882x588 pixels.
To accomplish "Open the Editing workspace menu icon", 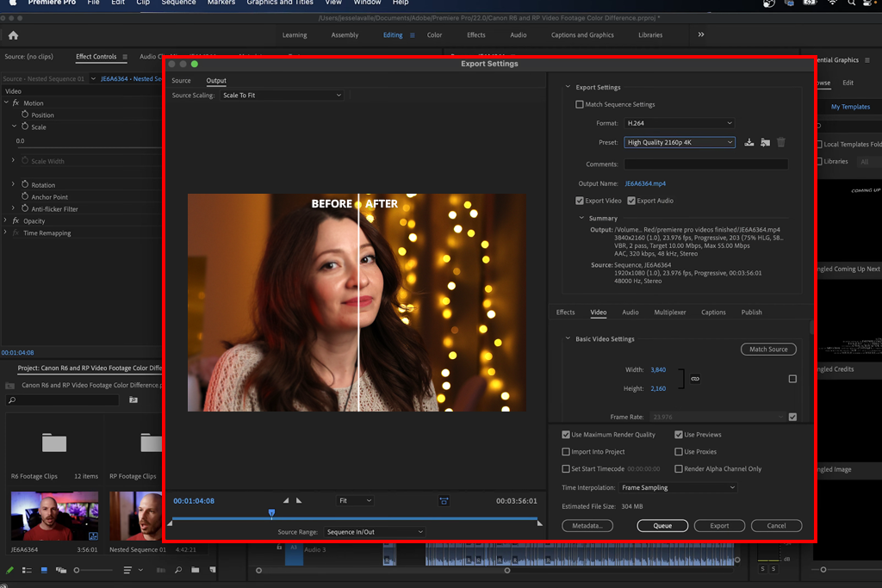I will [x=413, y=34].
